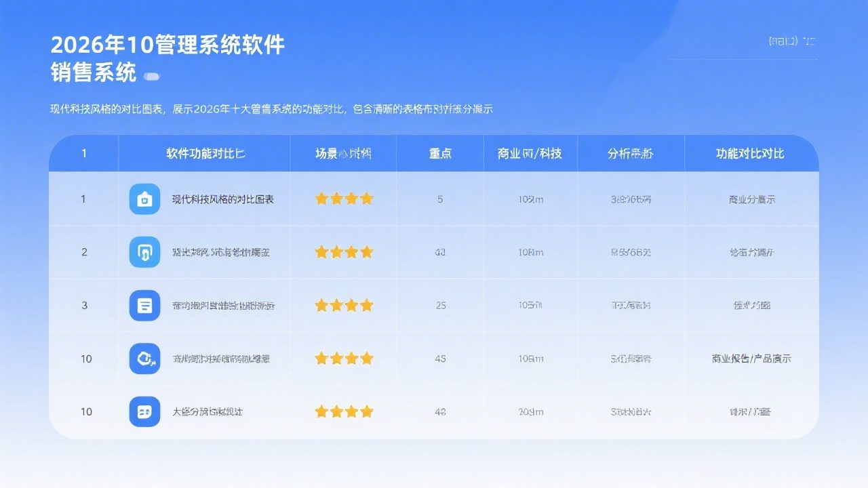The width and height of the screenshot is (868, 488).
Task: Click the sync/refresh icon in row 4
Action: [144, 358]
